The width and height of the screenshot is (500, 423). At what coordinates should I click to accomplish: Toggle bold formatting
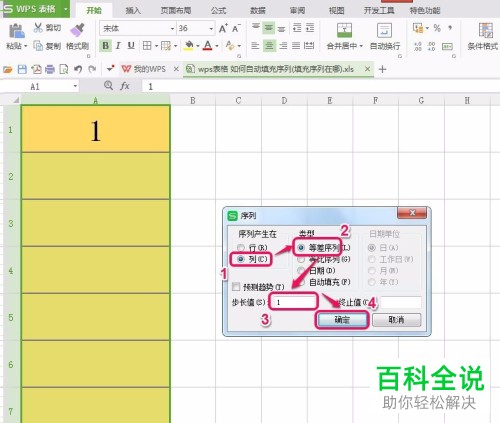[x=105, y=46]
